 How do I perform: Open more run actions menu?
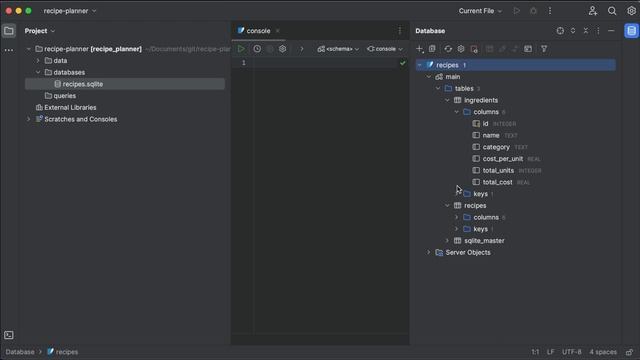tap(550, 11)
